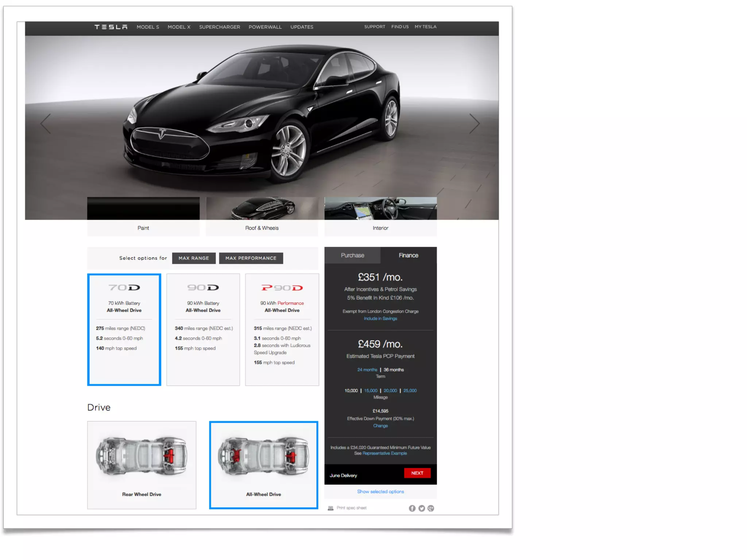
Task: Switch to the Purchase tab
Action: 352,255
